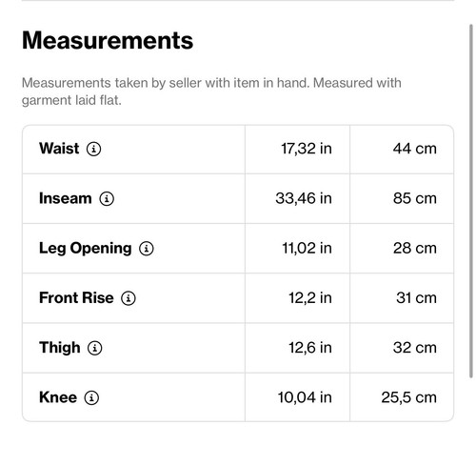Select the 12,6 in thigh value

point(310,348)
